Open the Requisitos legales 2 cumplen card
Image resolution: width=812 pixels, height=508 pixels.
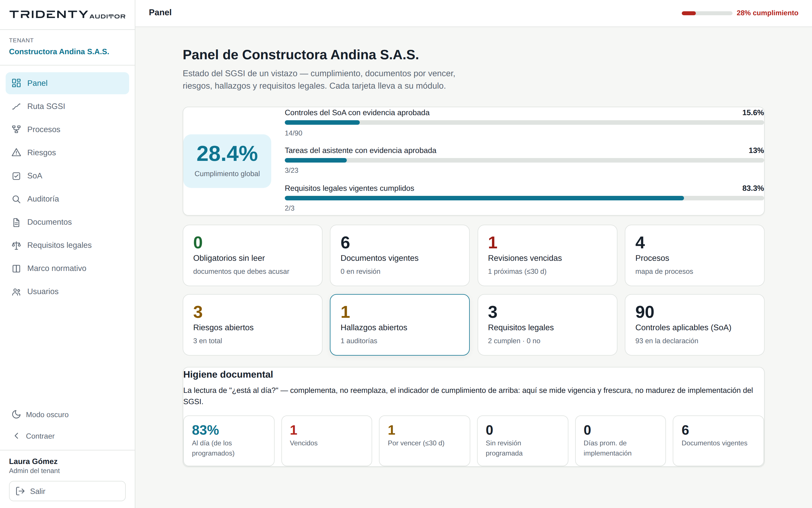(x=547, y=325)
